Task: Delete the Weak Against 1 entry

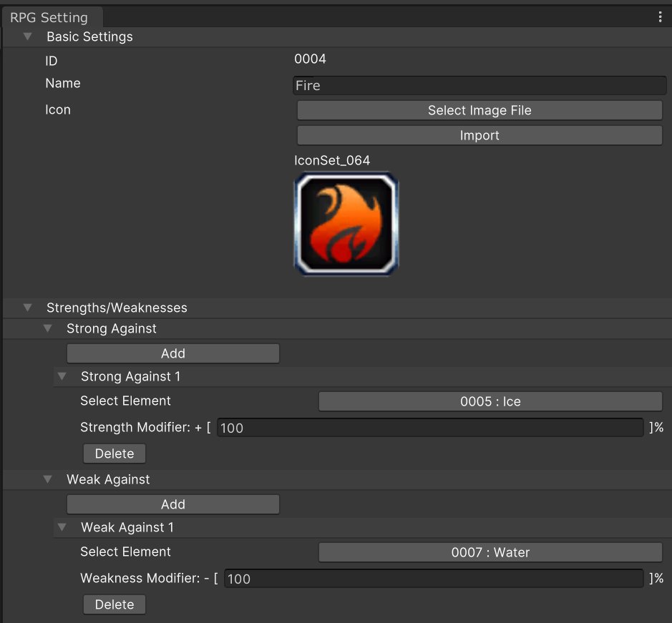Action: [x=114, y=604]
